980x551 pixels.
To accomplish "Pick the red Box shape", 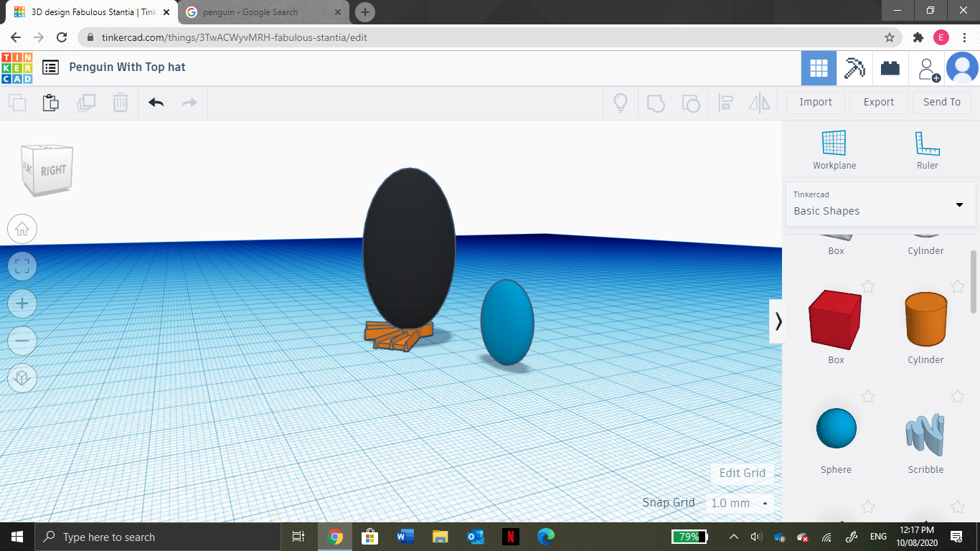I will 835,320.
